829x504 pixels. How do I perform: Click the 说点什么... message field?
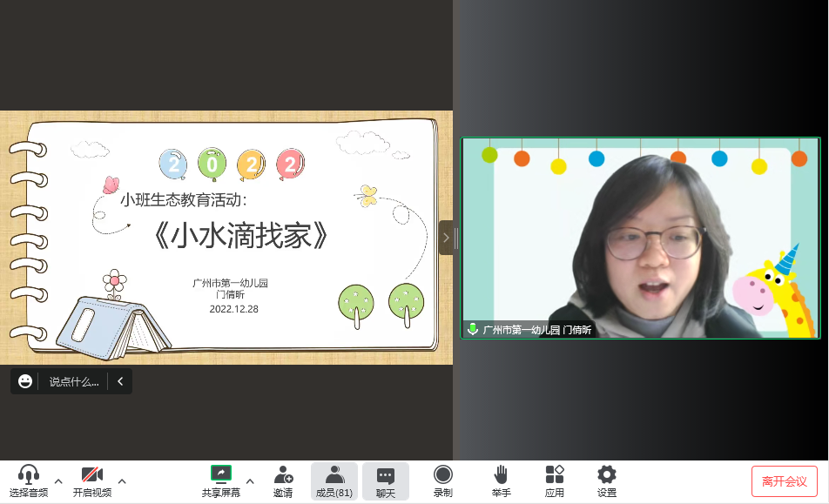tap(74, 381)
